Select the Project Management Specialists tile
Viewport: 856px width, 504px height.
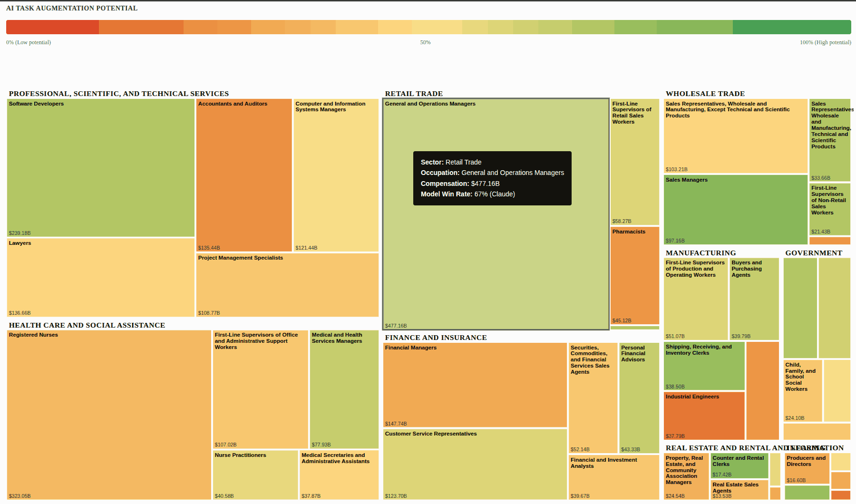pyautogui.click(x=287, y=285)
